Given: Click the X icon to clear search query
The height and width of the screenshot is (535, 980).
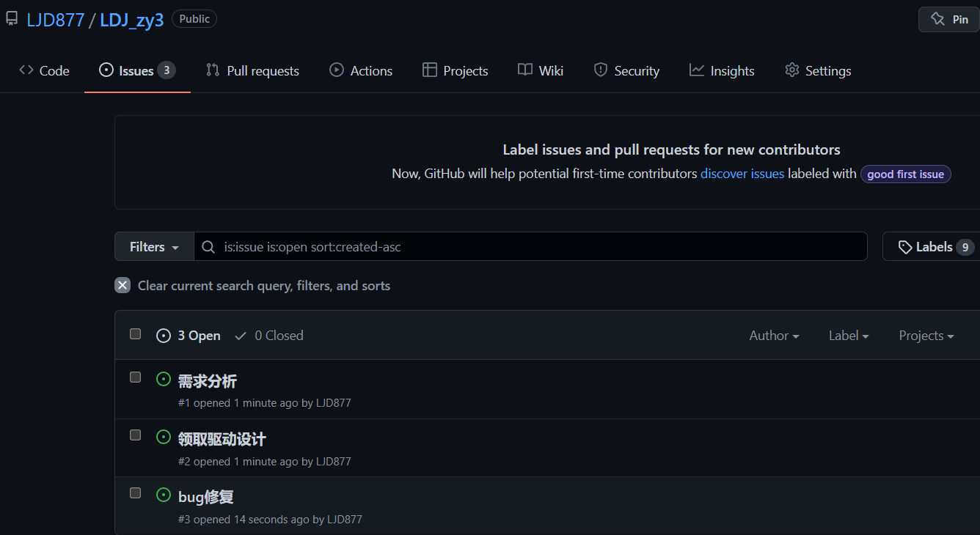Looking at the screenshot, I should point(122,286).
